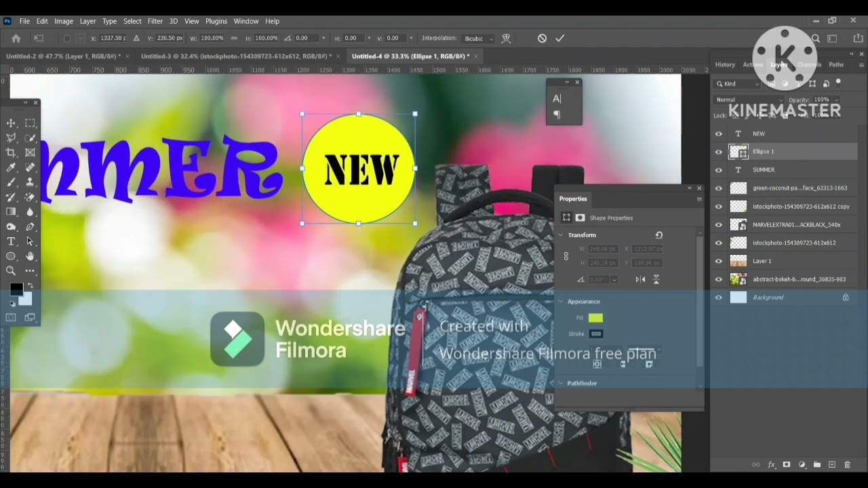Select the Polygonal Lasso tool
This screenshot has height=488, width=868.
tap(11, 138)
